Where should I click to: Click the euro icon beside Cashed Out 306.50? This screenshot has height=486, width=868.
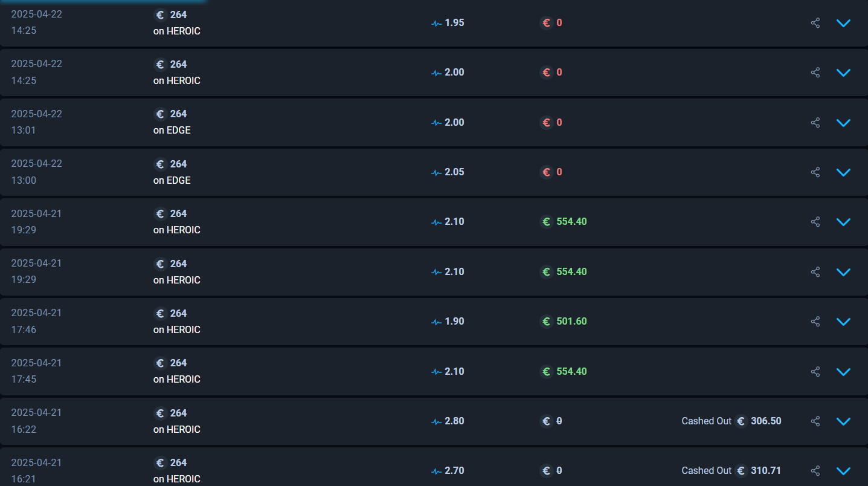[742, 421]
